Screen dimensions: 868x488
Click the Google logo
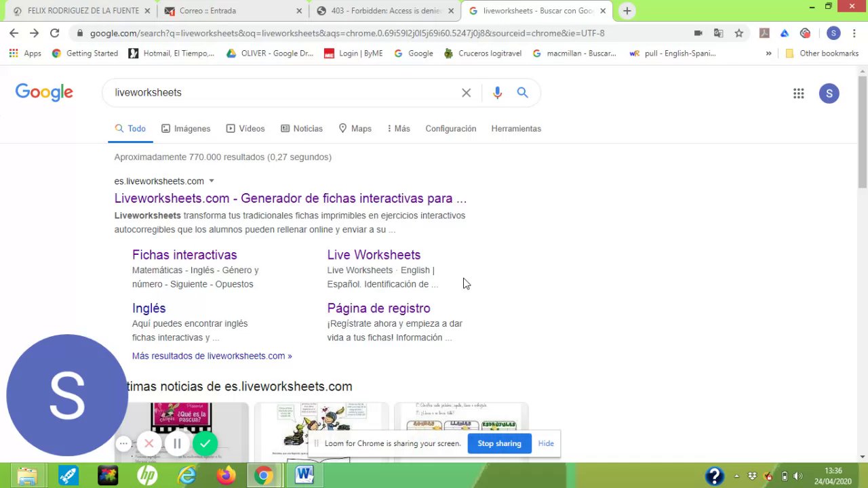pyautogui.click(x=44, y=93)
